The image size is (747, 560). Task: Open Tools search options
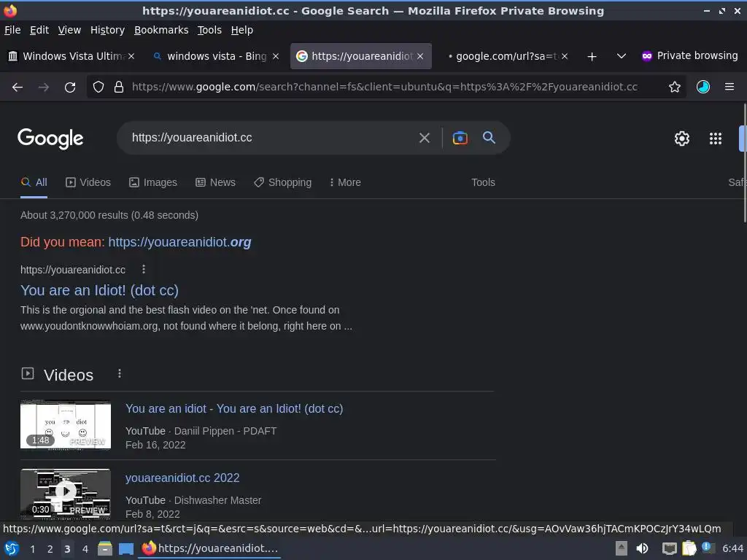483,182
